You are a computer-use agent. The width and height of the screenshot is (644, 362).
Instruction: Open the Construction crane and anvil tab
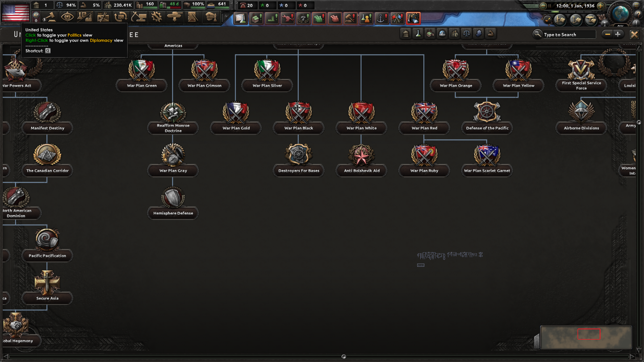(x=139, y=17)
